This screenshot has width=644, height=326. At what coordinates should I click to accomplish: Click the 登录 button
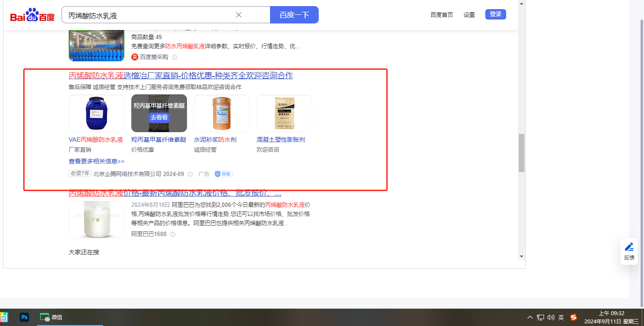(496, 14)
